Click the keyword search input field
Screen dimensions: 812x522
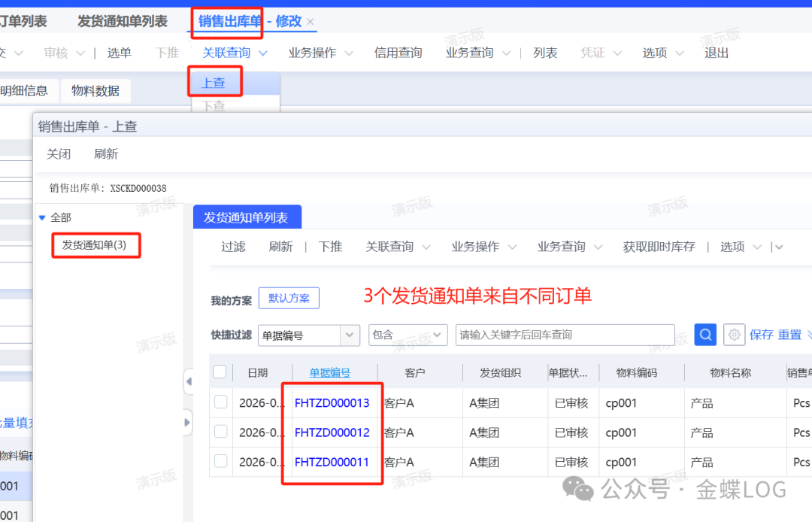tap(564, 335)
